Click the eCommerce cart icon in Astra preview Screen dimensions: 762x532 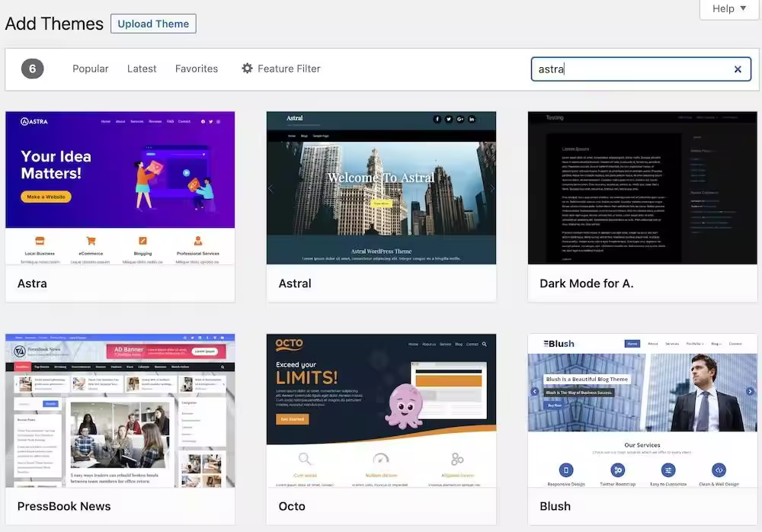click(x=91, y=241)
